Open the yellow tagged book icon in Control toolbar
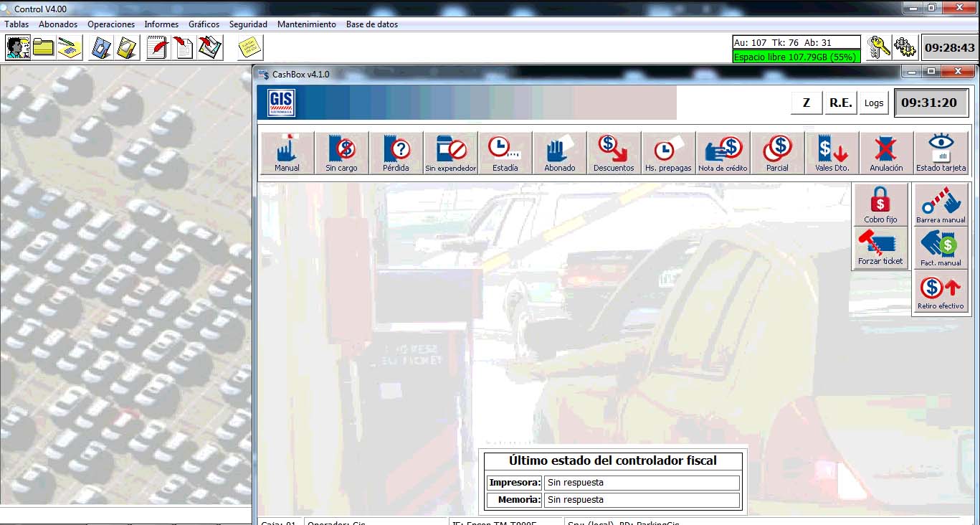 (x=128, y=48)
